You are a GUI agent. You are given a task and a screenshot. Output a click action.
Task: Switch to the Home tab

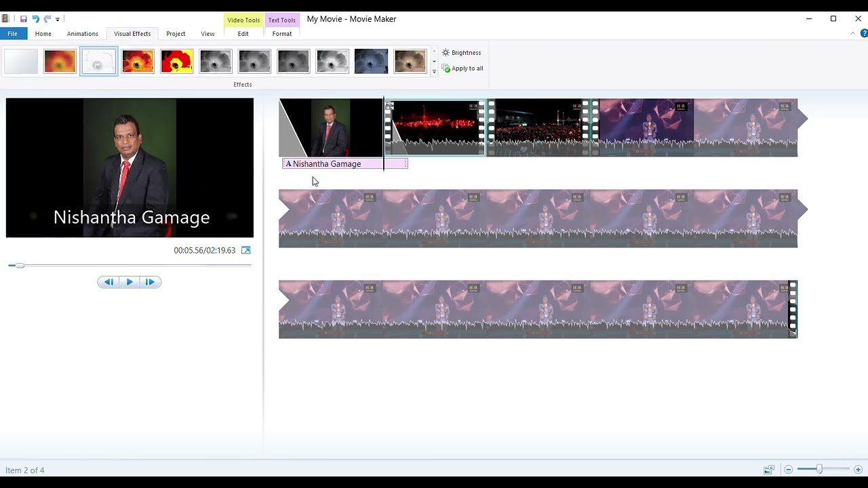[43, 34]
